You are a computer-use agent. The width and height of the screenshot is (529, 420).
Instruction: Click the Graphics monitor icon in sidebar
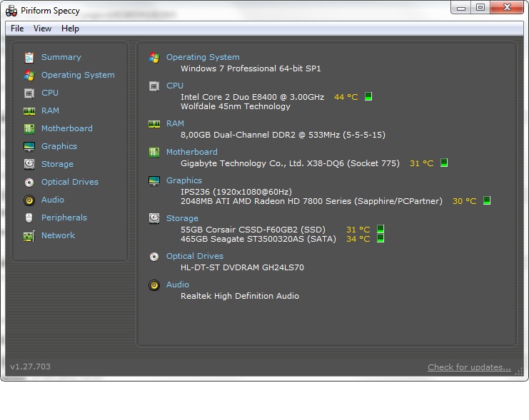29,146
